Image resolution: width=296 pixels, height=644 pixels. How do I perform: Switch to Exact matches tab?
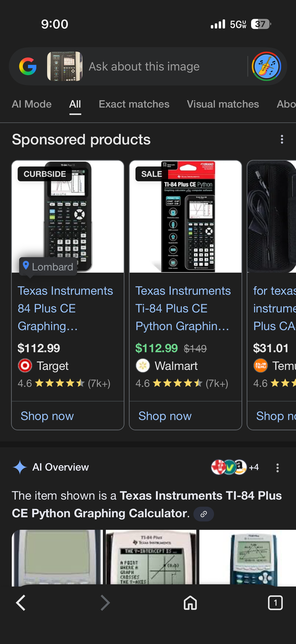[x=134, y=104]
